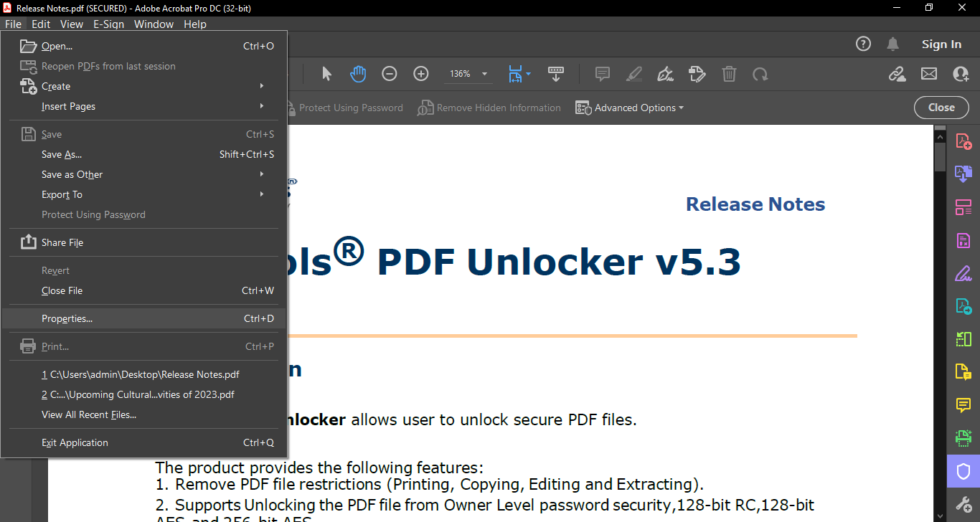Open Export PDF tool in right pane
980x522 pixels.
[963, 306]
